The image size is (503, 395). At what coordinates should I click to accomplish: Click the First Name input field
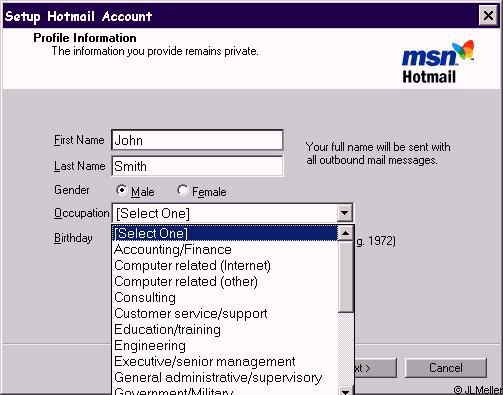tap(197, 140)
